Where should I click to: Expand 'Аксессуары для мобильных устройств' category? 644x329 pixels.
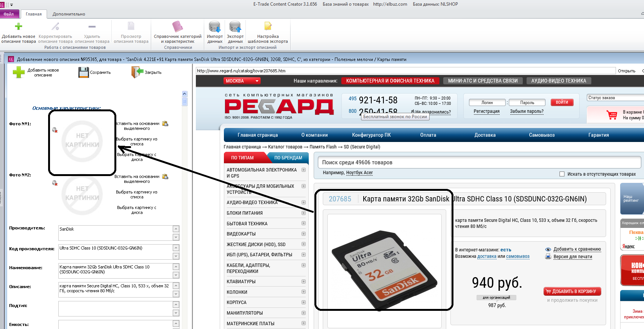(x=303, y=186)
